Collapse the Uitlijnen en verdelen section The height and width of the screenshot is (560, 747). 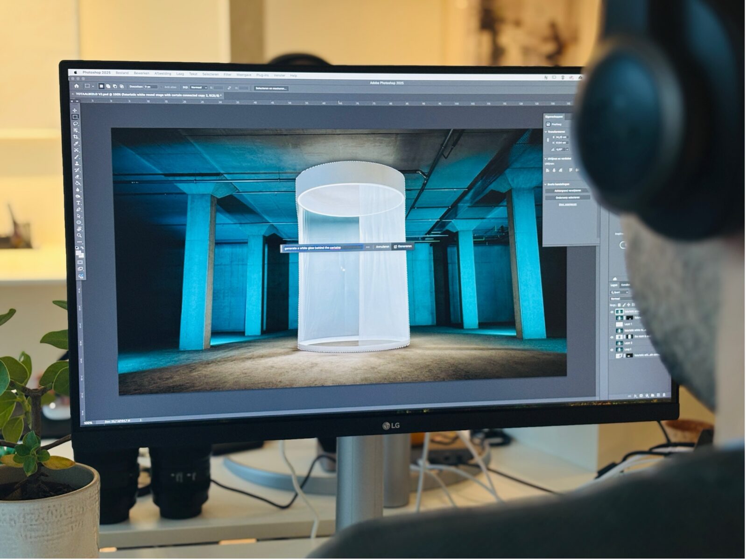[545, 159]
